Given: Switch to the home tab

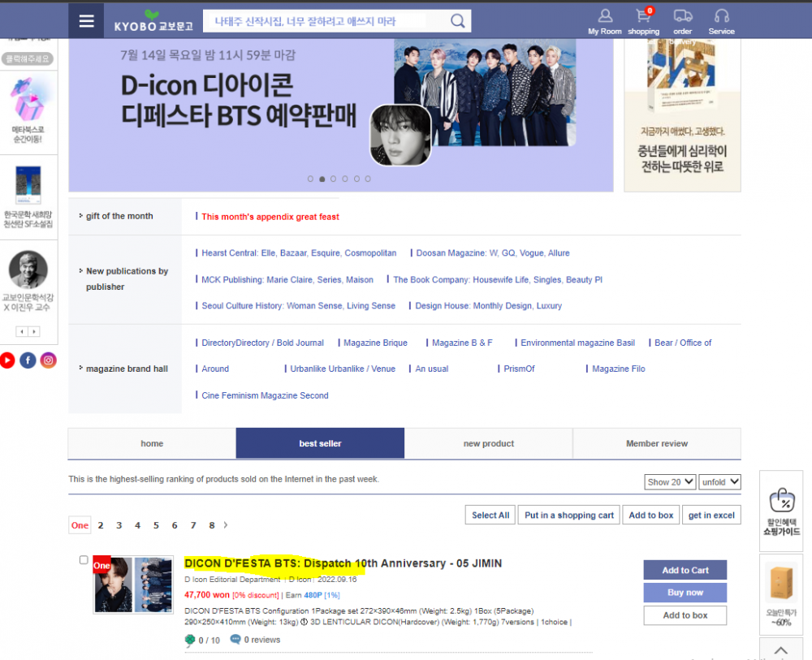Looking at the screenshot, I should coord(152,443).
